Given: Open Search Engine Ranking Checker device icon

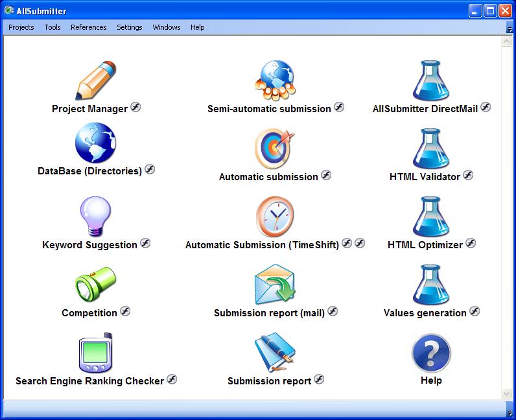Looking at the screenshot, I should click(x=96, y=353).
